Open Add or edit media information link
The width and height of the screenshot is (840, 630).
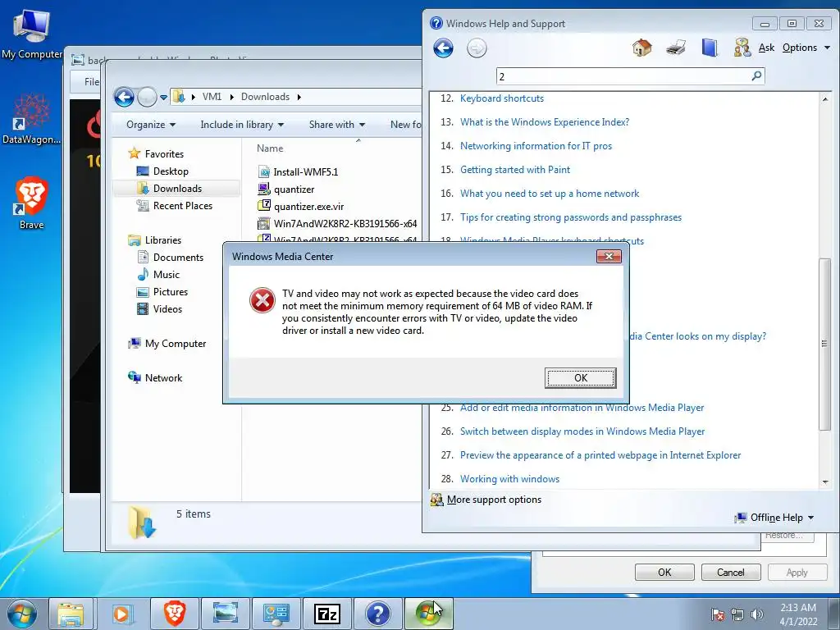click(x=582, y=408)
